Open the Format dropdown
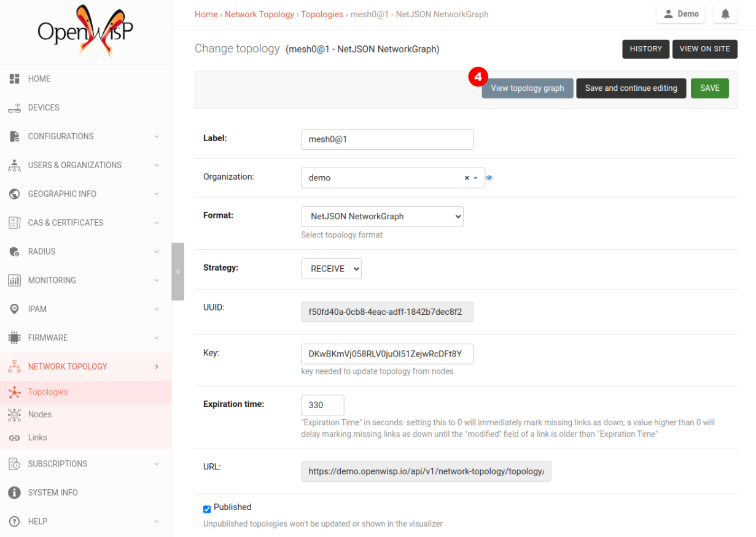This screenshot has width=756, height=537. click(382, 217)
